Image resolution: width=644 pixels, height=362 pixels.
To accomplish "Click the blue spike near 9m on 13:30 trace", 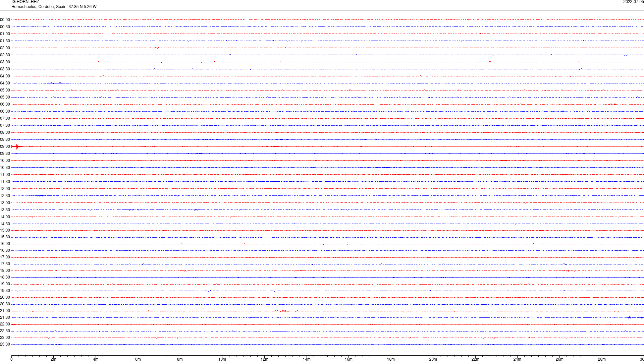I will pos(196,210).
